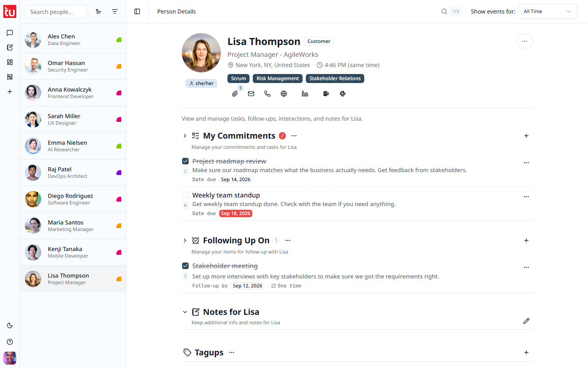This screenshot has width=588, height=368.
Task: Add a new tagup with plus button
Action: [526, 352]
